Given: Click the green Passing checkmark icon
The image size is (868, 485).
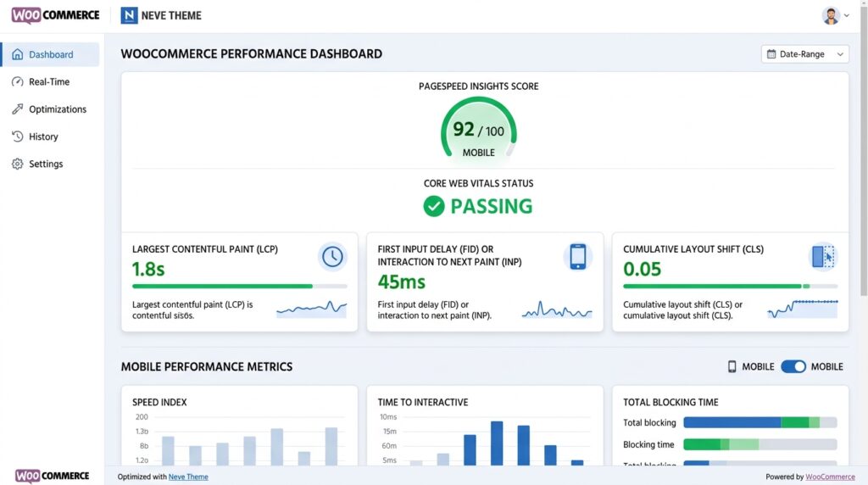Looking at the screenshot, I should (433, 206).
